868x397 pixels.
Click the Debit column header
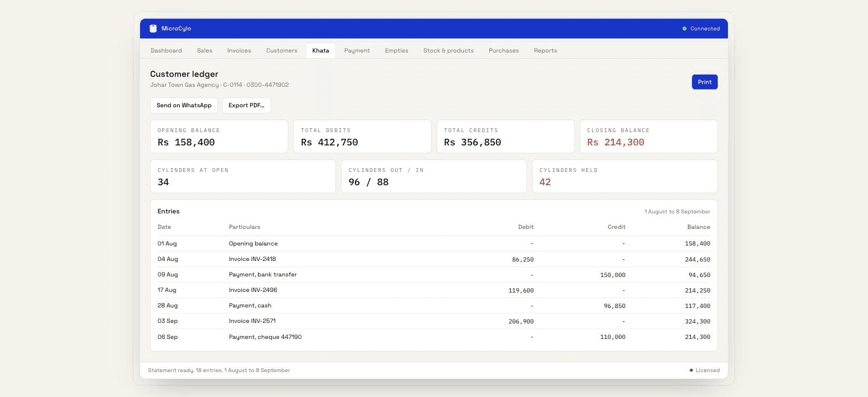(x=526, y=227)
